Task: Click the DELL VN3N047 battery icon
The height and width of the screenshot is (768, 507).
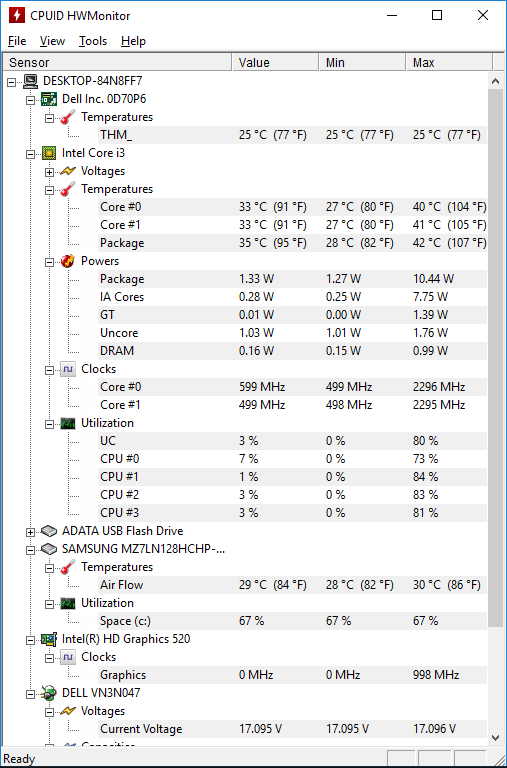Action: 49,693
